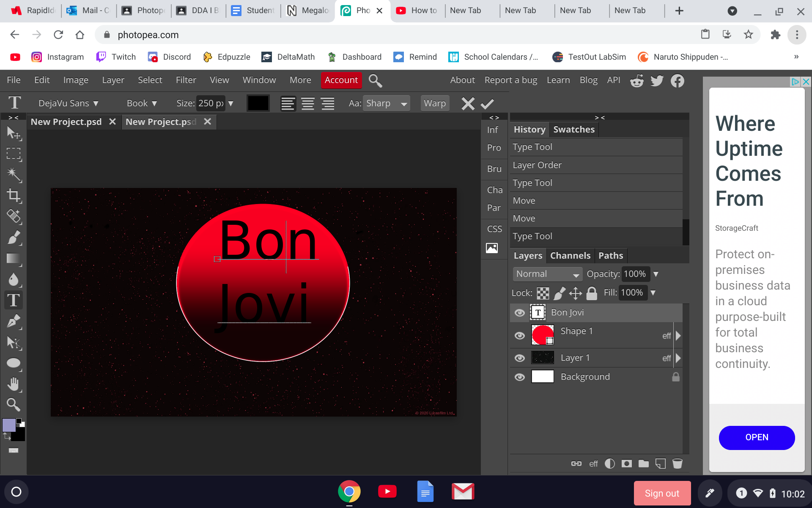This screenshot has width=812, height=508.
Task: Open the font size dropdown arrow
Action: [231, 104]
